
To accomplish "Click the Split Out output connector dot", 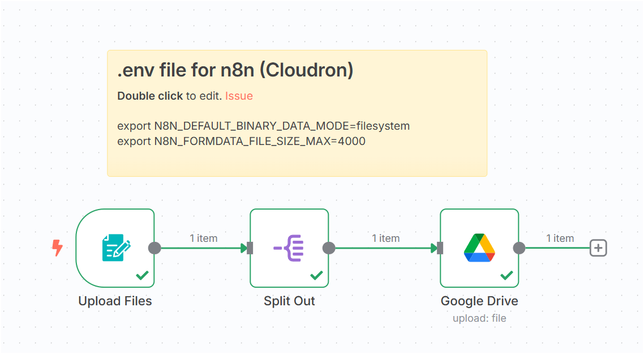I will (329, 248).
